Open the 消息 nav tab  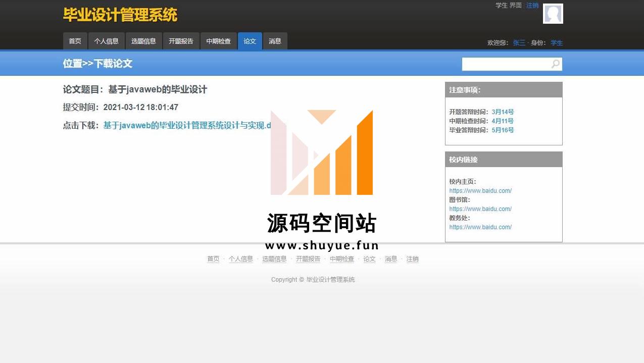coord(275,41)
